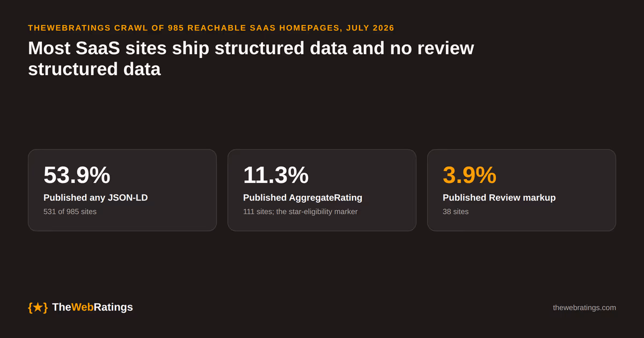This screenshot has width=644, height=338.
Task: Open the thewebratings.com link
Action: tap(584, 307)
